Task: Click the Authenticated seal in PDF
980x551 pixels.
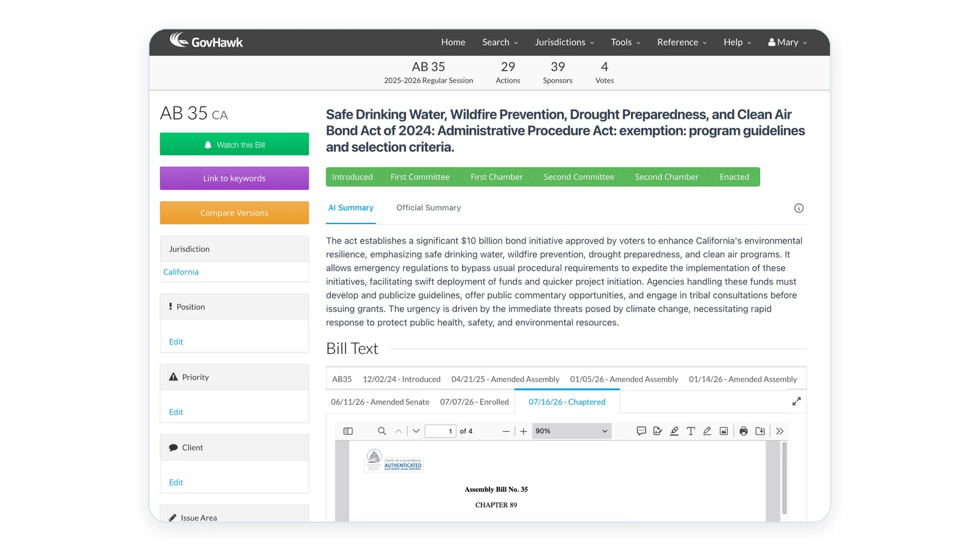Action: coord(394,461)
